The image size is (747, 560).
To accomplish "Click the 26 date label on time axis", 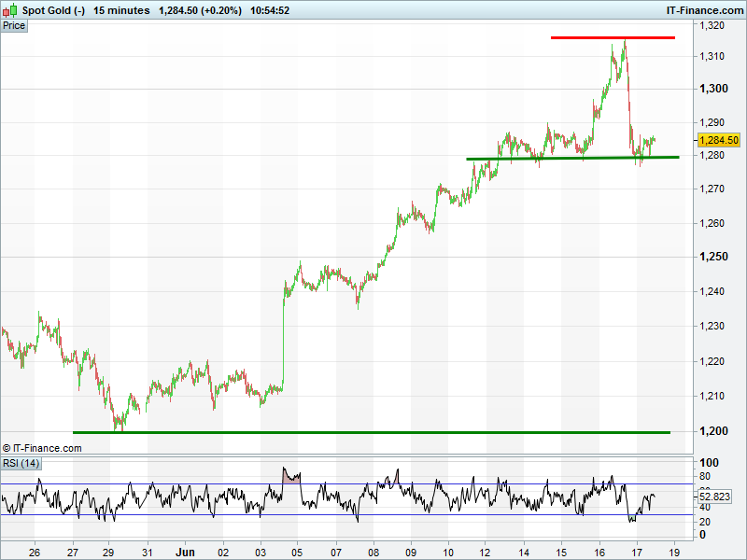I will pos(35,553).
